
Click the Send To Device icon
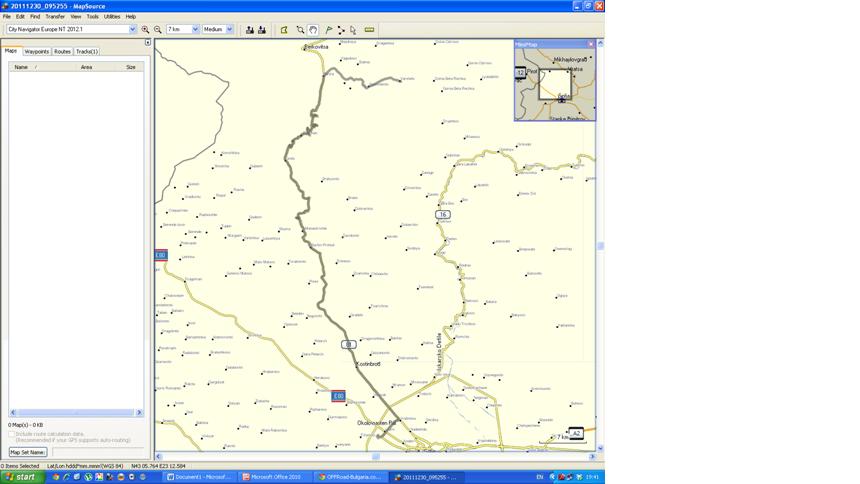click(x=250, y=30)
